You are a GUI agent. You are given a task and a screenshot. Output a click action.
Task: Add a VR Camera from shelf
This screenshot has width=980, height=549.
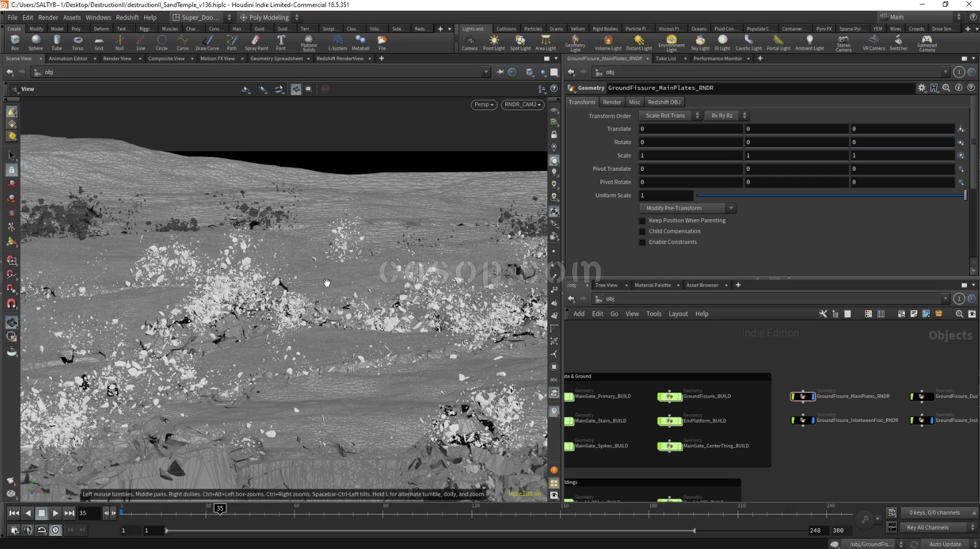pyautogui.click(x=873, y=42)
